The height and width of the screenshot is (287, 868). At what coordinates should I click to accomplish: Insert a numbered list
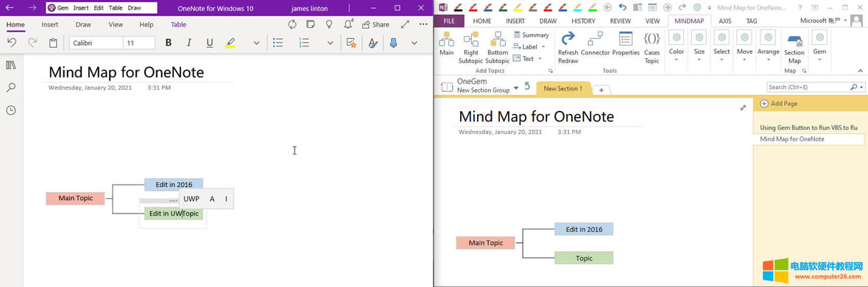[304, 43]
